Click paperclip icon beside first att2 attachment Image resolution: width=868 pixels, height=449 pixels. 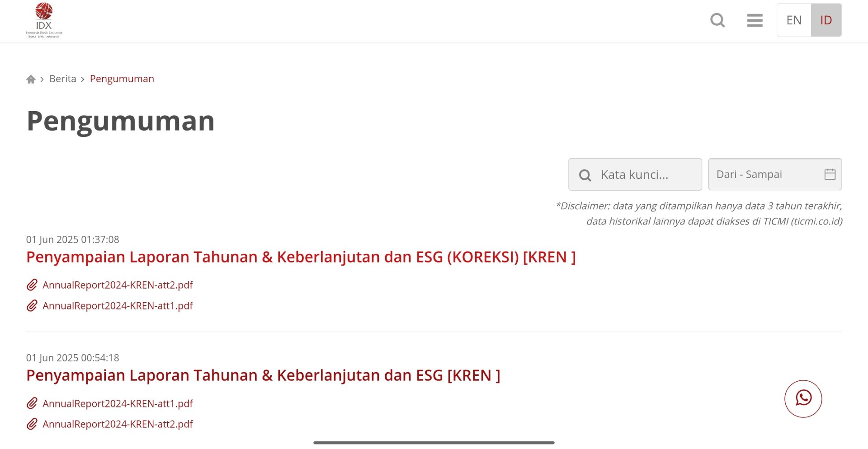[32, 285]
